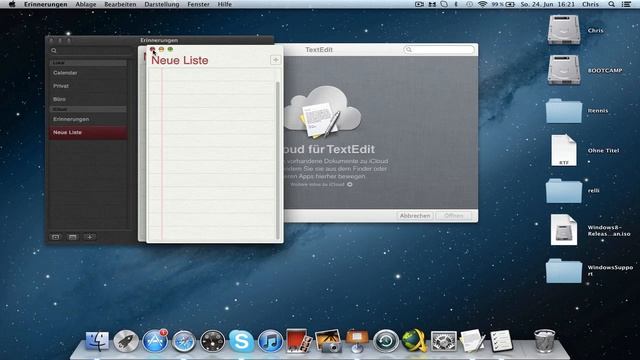This screenshot has width=640, height=360.
Task: Open Safari compass icon in Dock
Action: pos(183,341)
